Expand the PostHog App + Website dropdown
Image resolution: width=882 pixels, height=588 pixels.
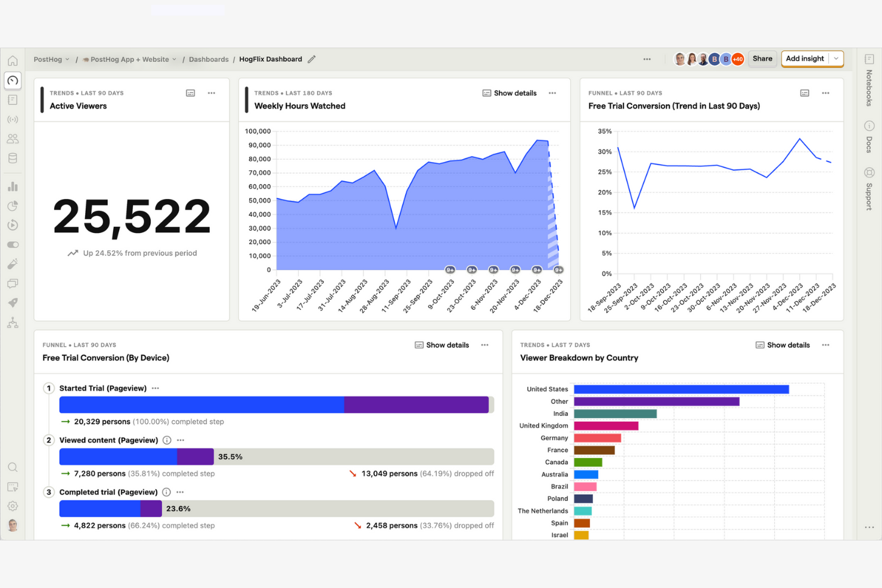(x=129, y=59)
